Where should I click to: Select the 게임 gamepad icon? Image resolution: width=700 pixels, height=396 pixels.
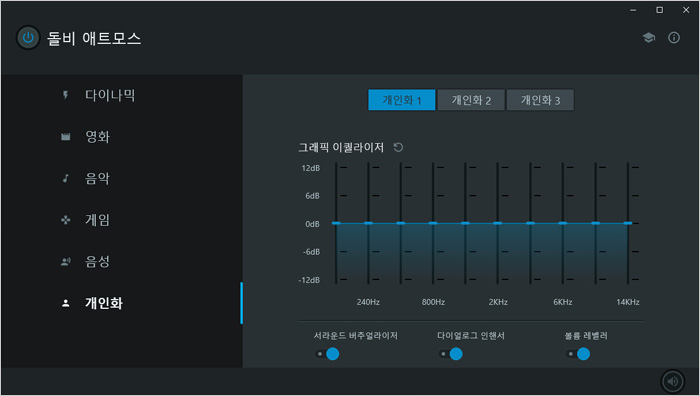(x=66, y=220)
